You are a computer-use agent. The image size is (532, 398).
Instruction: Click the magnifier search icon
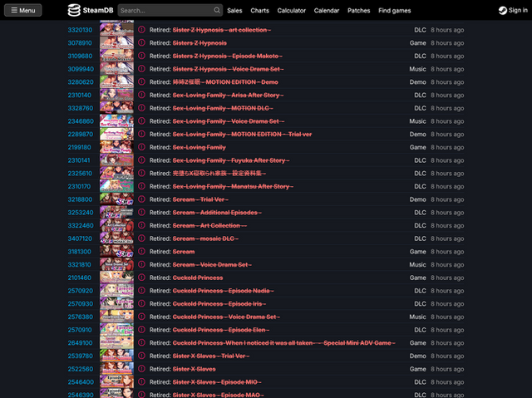(217, 11)
